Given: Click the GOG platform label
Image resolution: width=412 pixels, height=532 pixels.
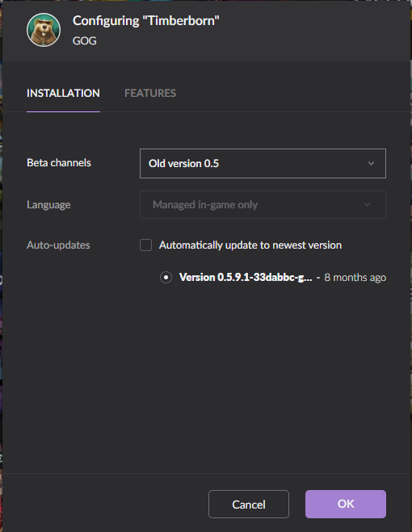Looking at the screenshot, I should tap(84, 40).
